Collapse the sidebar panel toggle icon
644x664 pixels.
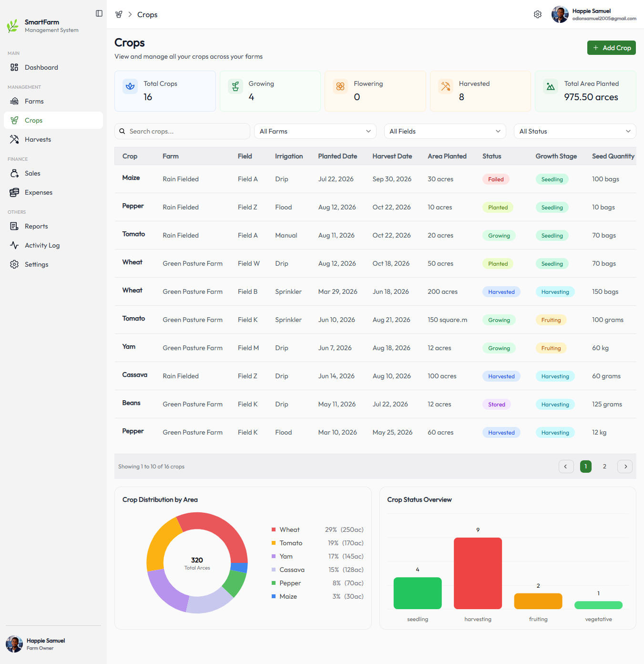pyautogui.click(x=99, y=13)
